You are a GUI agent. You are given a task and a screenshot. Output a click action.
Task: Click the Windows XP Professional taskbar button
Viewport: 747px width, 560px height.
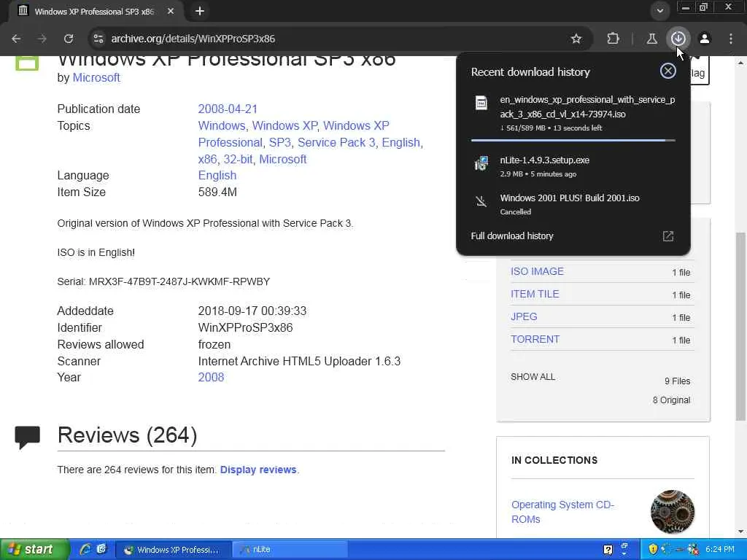coord(174,550)
